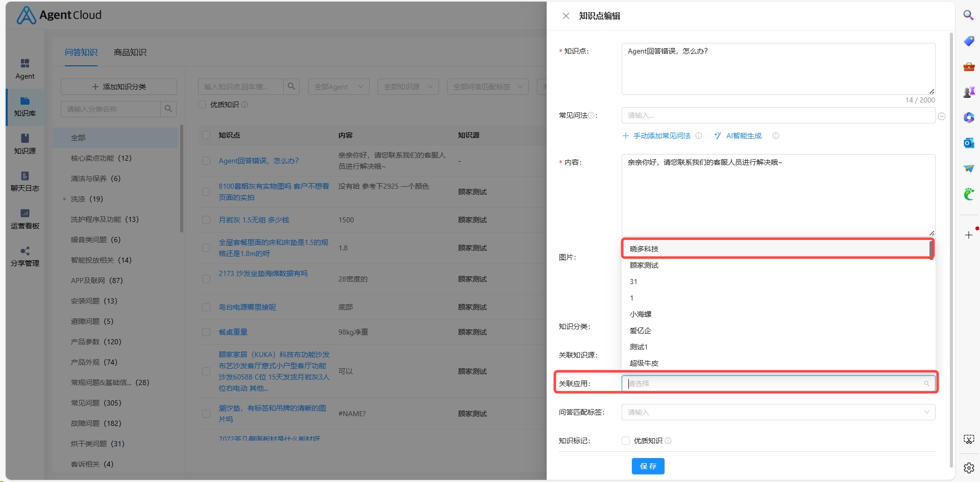Switch to the 商品知识 tab
Image resolution: width=980 pixels, height=482 pixels.
pos(130,53)
